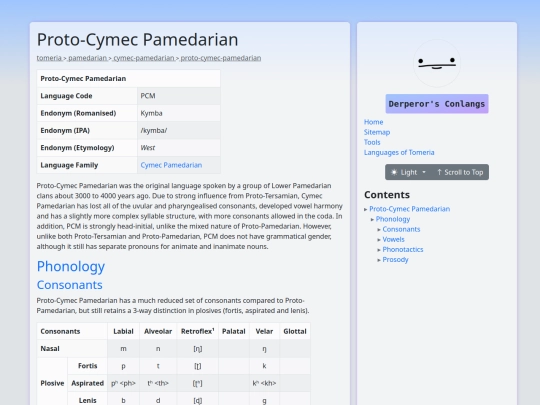
Task: Click the alveolar aspirated tʰ <th> cell
Action: tap(158, 383)
